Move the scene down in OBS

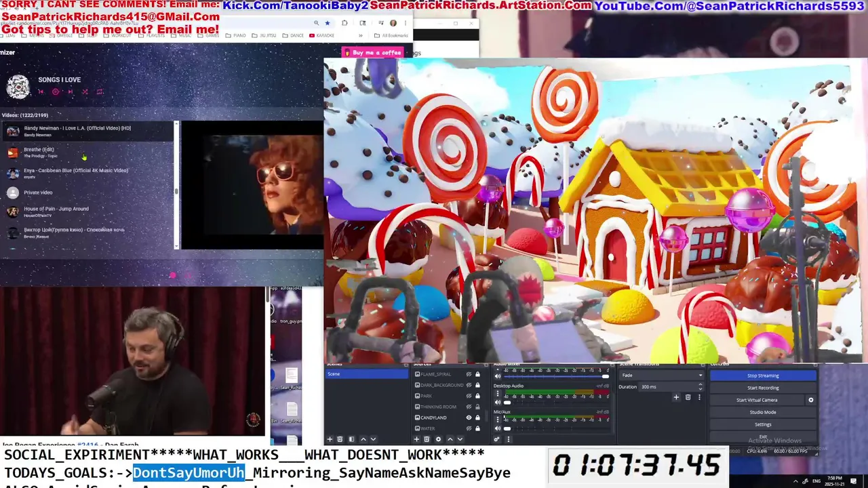373,439
